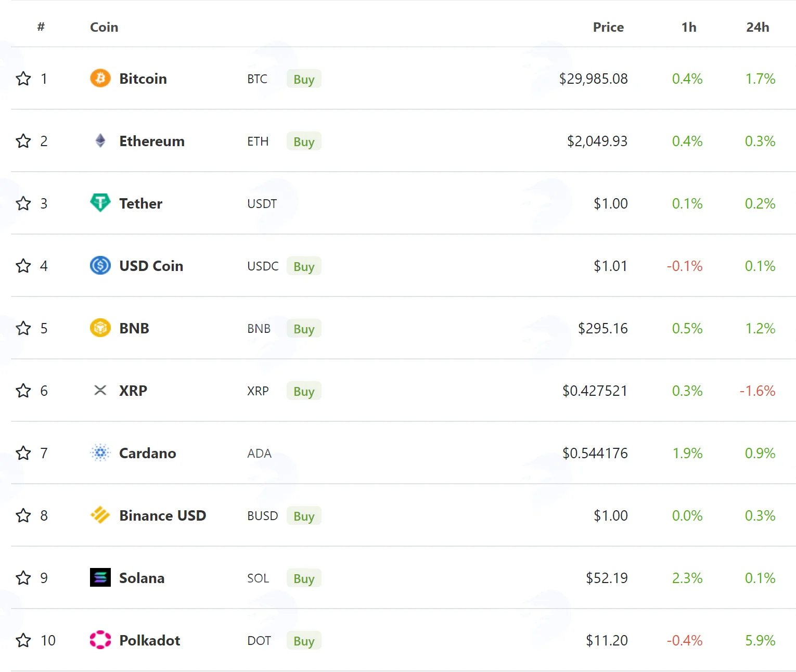
Task: Click the Bitcoin coin logo
Action: [x=100, y=79]
